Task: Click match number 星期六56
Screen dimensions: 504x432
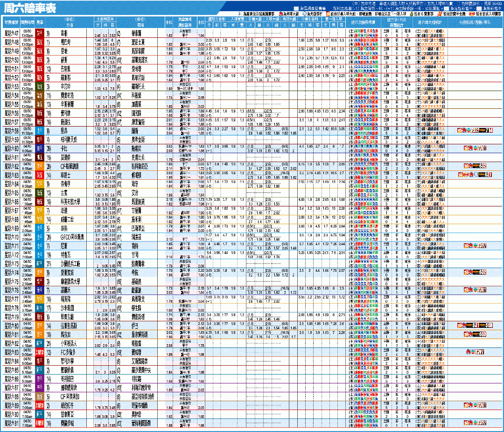Action: coord(12,113)
